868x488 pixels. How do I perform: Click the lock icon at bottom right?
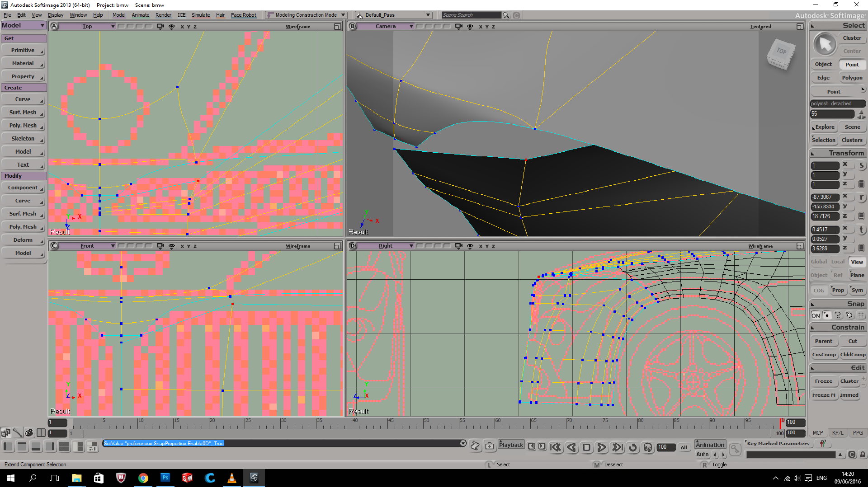[x=863, y=455]
